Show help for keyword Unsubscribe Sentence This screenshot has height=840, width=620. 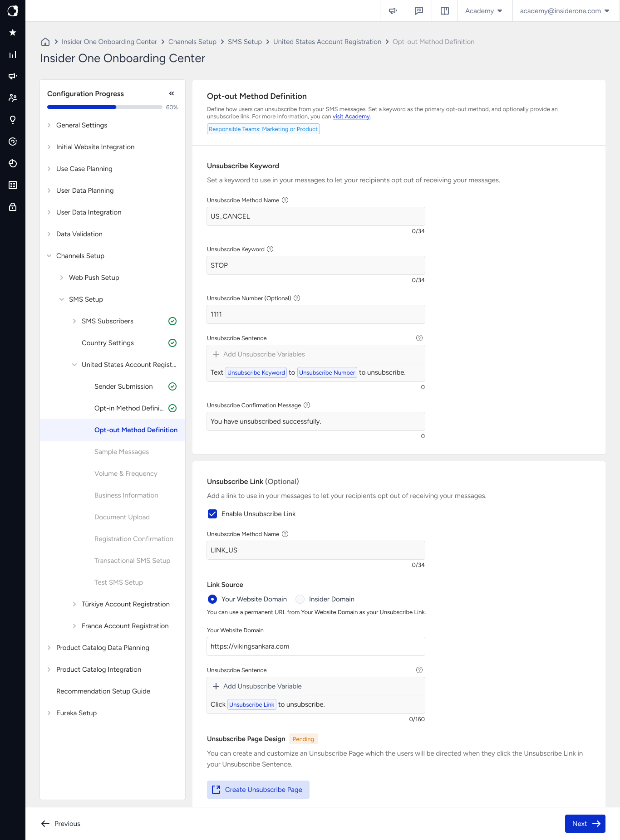pyautogui.click(x=419, y=338)
